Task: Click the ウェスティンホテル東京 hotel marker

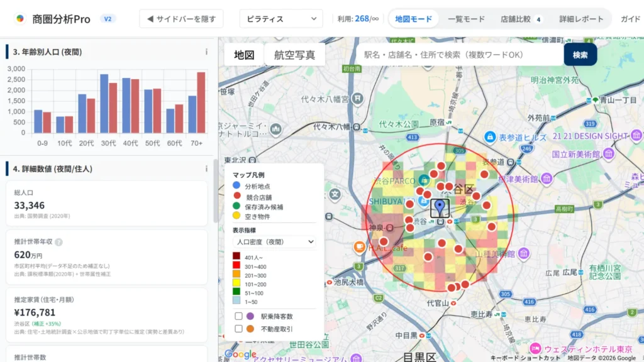Action: (x=535, y=349)
